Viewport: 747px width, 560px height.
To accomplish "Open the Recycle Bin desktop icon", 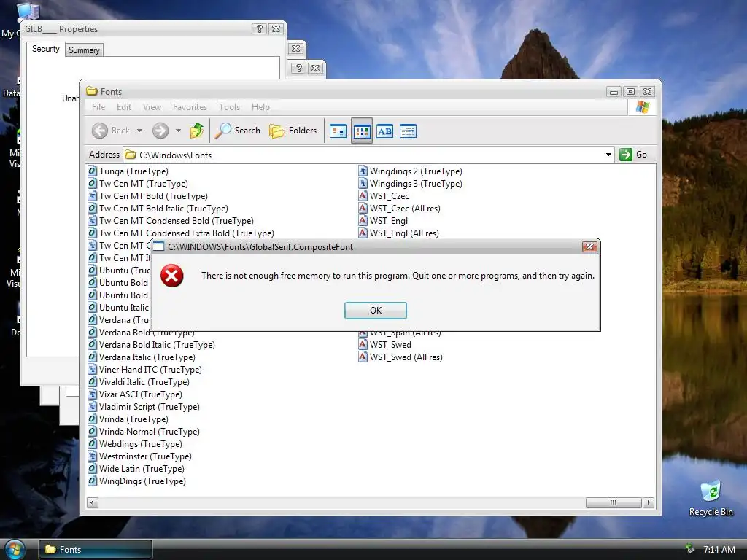I will [x=711, y=499].
